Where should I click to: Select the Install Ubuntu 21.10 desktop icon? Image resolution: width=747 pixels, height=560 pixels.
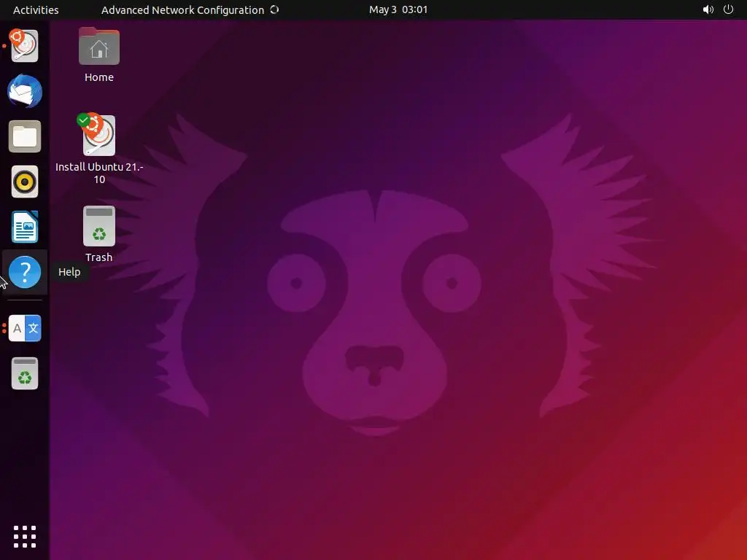click(99, 149)
